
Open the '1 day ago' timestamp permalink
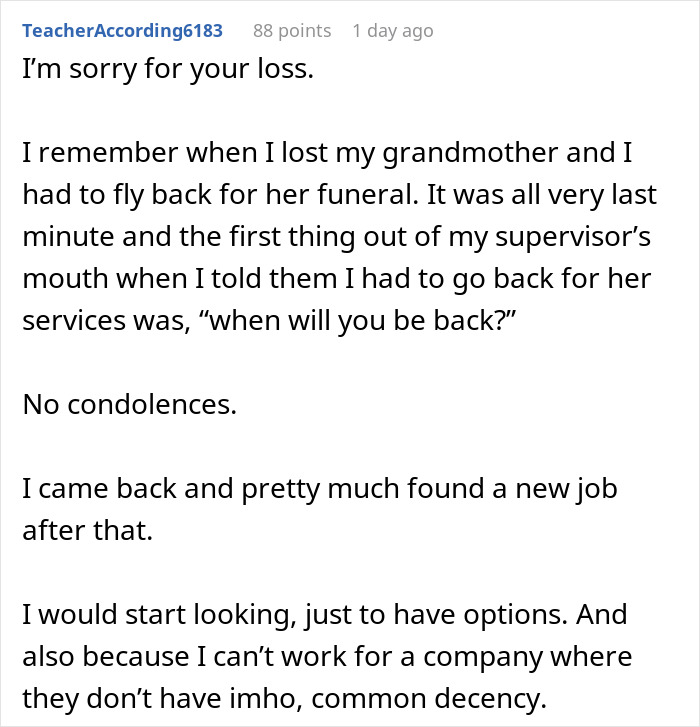click(392, 31)
